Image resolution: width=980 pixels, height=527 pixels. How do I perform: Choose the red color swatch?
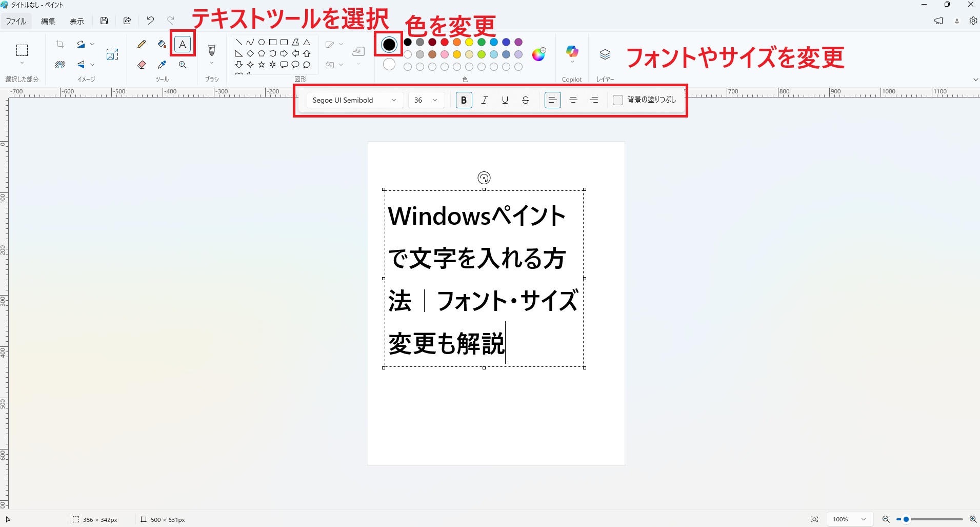pyautogui.click(x=445, y=42)
